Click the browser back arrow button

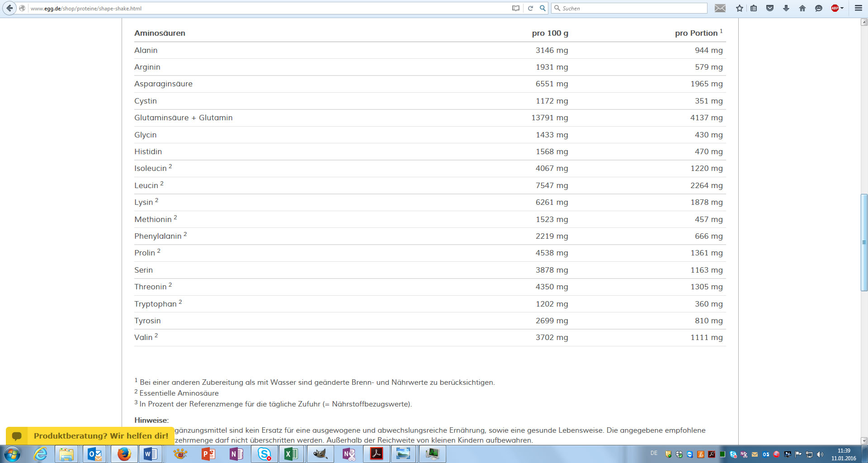tap(9, 8)
